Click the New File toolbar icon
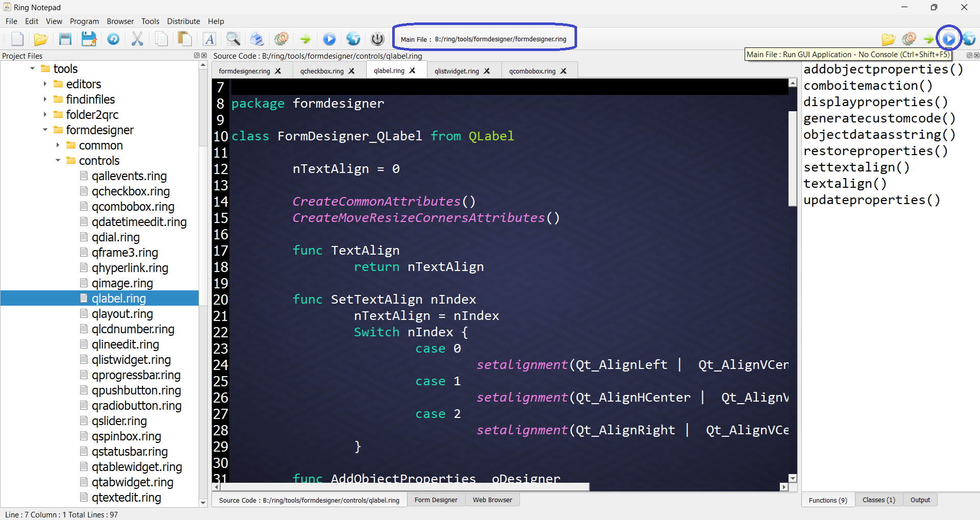Image resolution: width=980 pixels, height=520 pixels. (x=17, y=39)
